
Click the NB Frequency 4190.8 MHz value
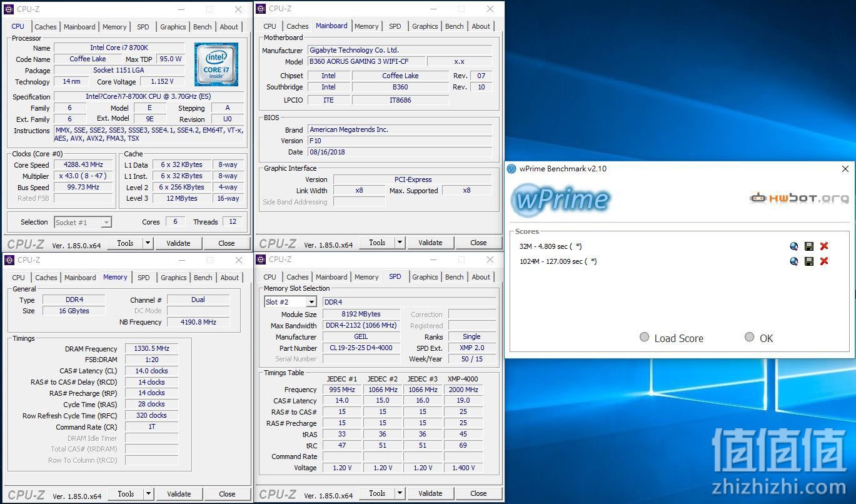[x=198, y=322]
